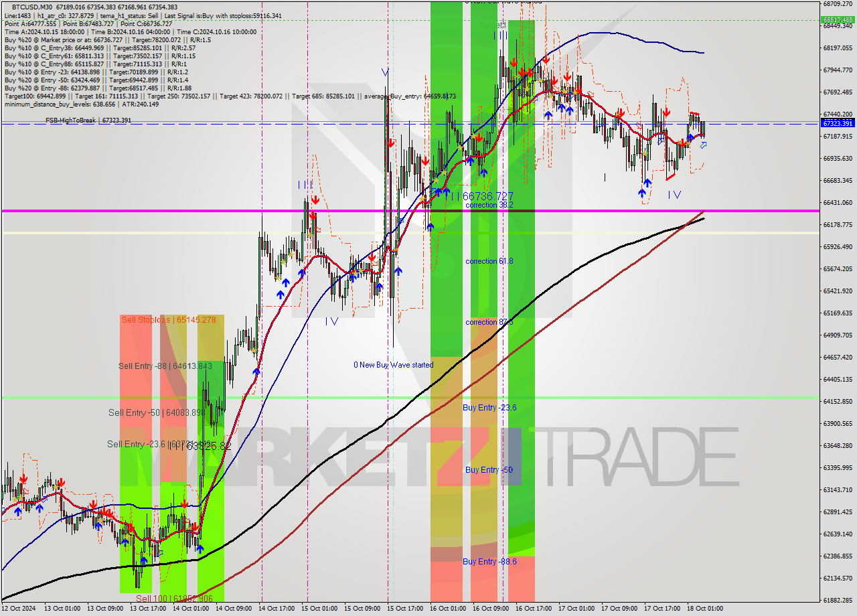Click the 'correction 61.8' label
The height and width of the screenshot is (616, 857).
(489, 261)
